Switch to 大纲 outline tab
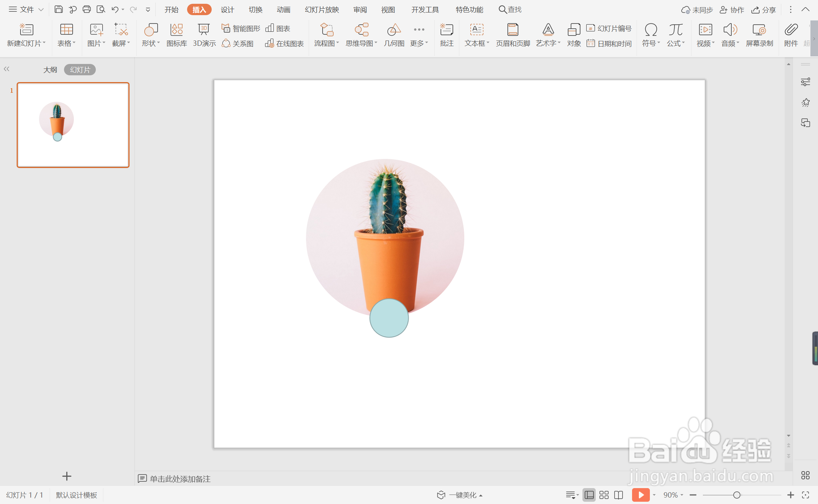The image size is (818, 504). coord(50,70)
